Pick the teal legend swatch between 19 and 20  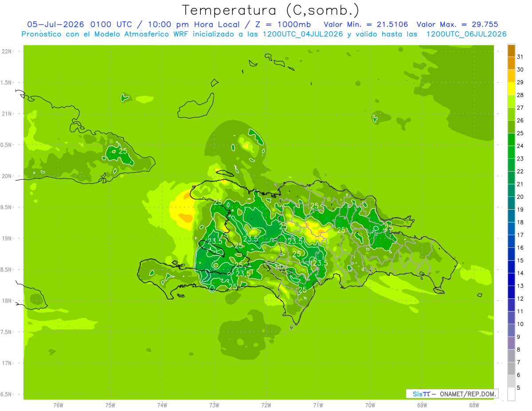click(511, 204)
